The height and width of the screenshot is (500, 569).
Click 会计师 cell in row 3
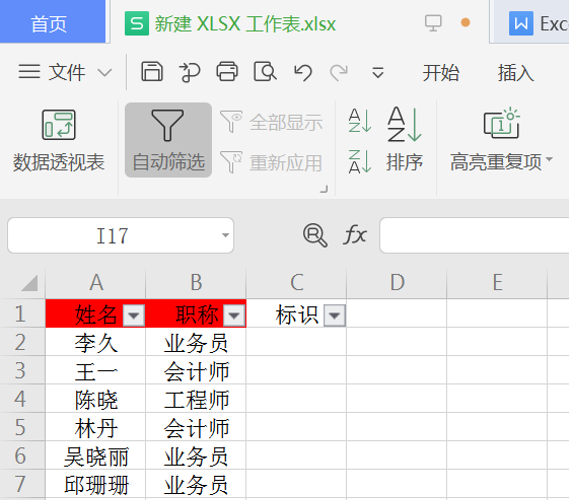point(196,370)
